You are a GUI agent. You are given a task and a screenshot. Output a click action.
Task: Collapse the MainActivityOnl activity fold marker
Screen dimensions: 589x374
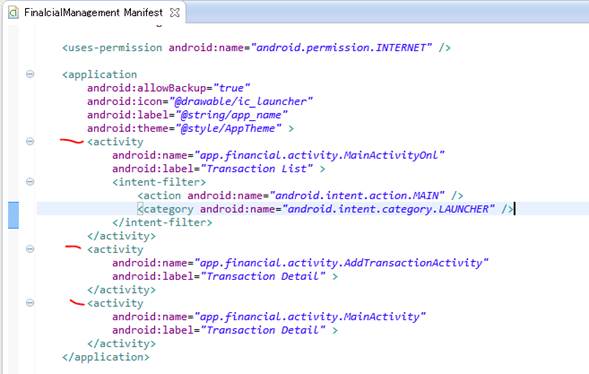(30, 141)
